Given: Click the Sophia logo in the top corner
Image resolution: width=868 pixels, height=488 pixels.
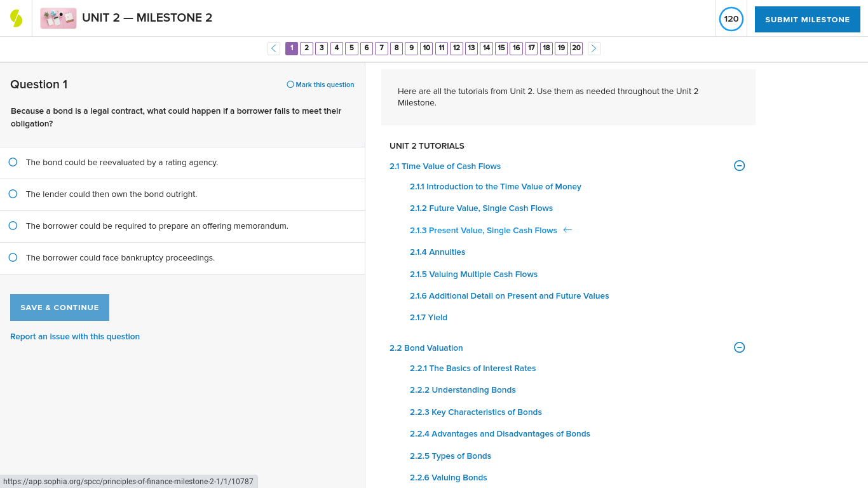Looking at the screenshot, I should coord(15,17).
